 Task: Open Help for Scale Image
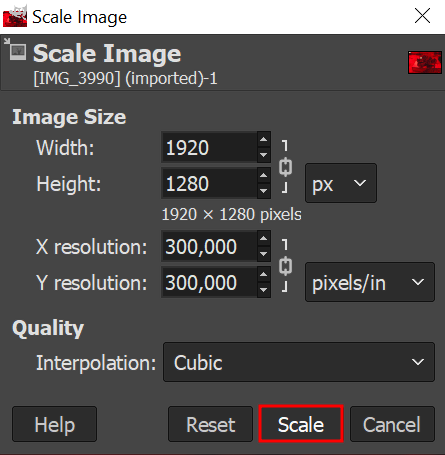(x=54, y=424)
